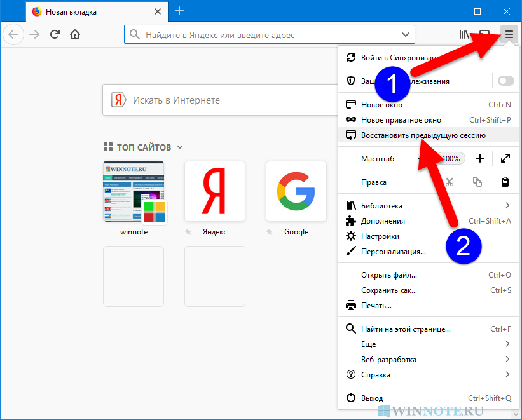This screenshot has width=522, height=420.
Task: Click the address bar input field
Action: [x=270, y=34]
